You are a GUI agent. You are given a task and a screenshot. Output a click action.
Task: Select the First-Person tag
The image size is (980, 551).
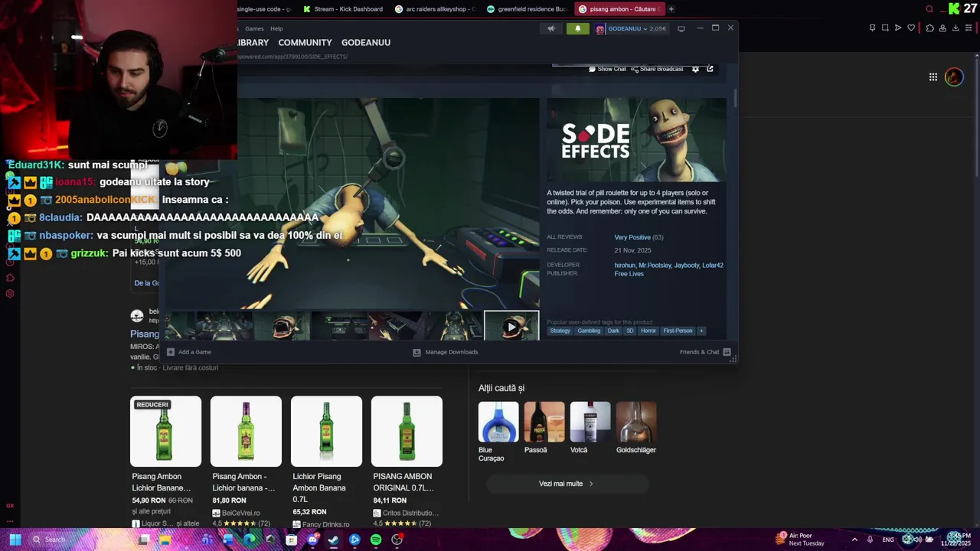(678, 331)
